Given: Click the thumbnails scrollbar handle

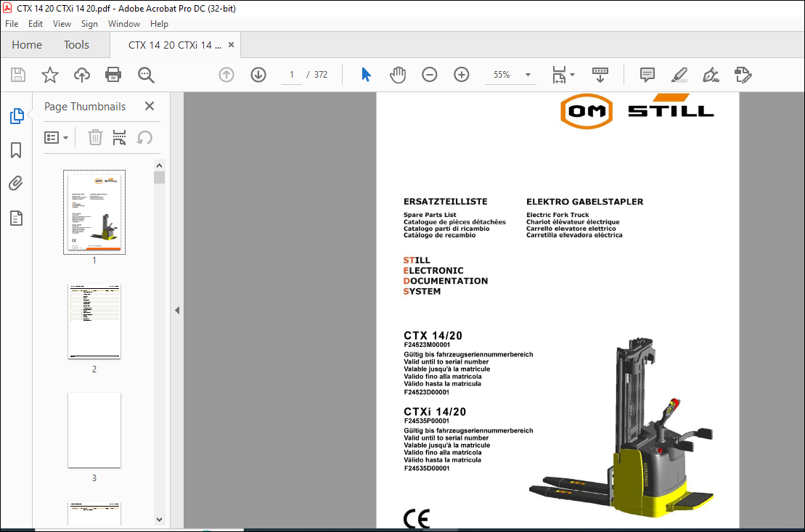Looking at the screenshot, I should coord(159,178).
